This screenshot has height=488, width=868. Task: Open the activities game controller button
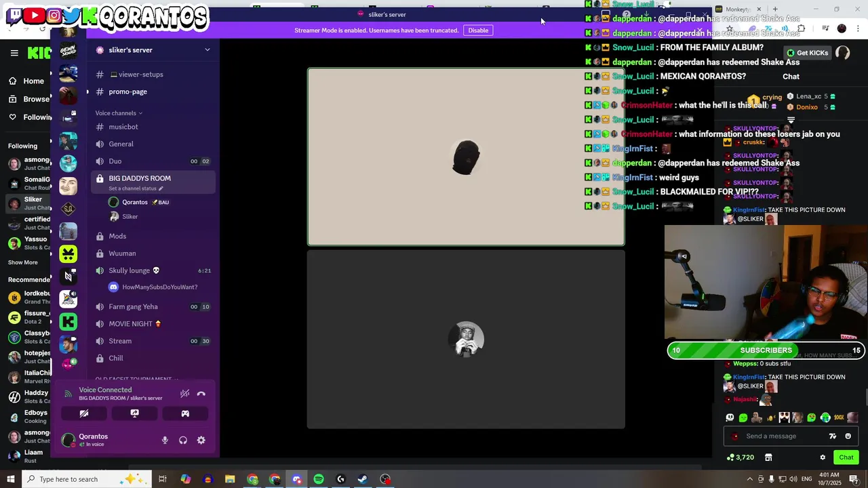coord(185,413)
